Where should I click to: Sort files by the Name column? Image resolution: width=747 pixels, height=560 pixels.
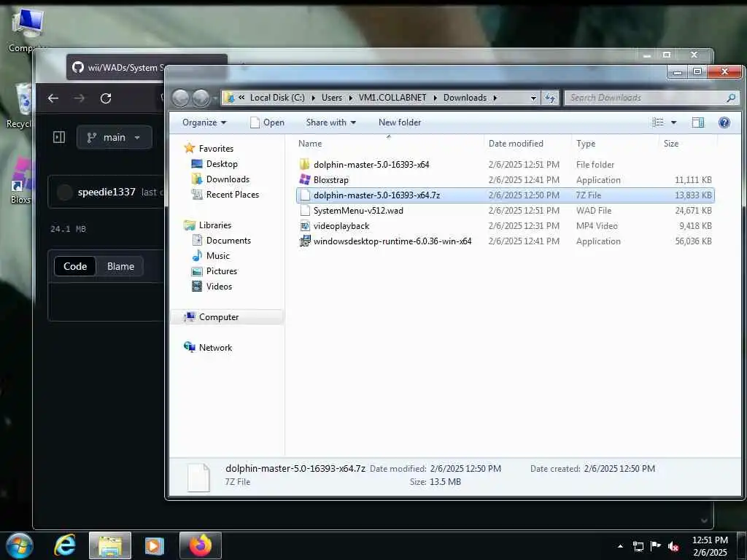click(310, 144)
